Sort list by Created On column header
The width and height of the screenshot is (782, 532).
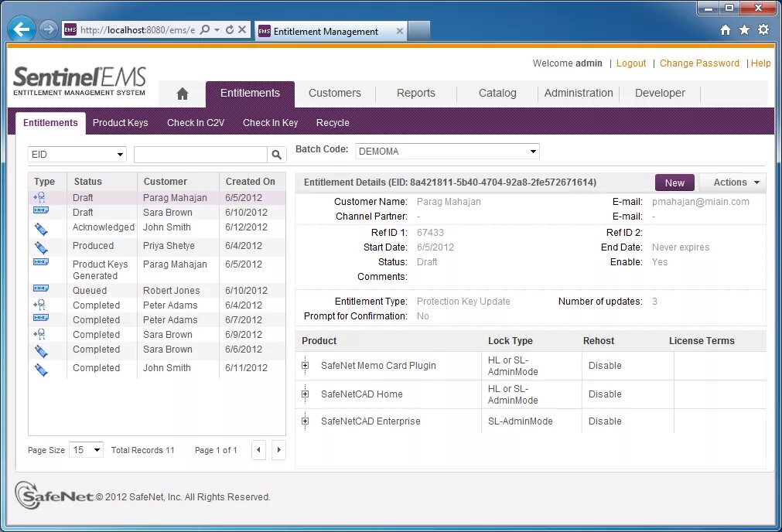251,182
